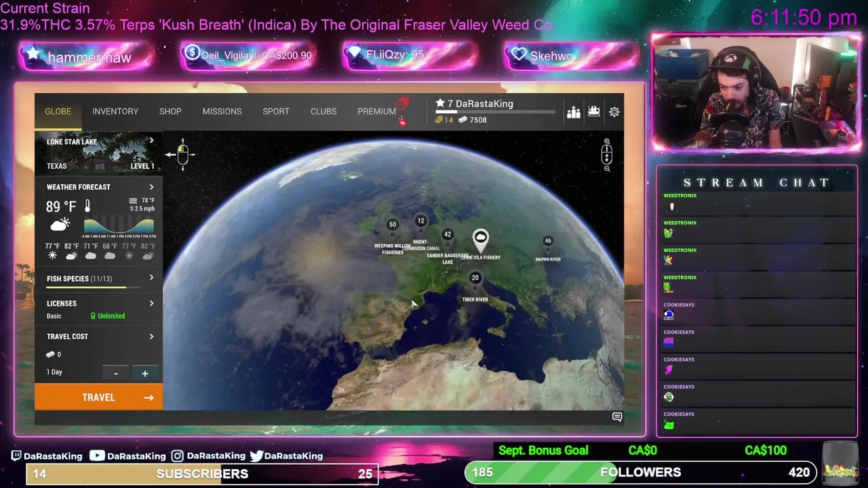Open the settings gear icon

[x=614, y=112]
